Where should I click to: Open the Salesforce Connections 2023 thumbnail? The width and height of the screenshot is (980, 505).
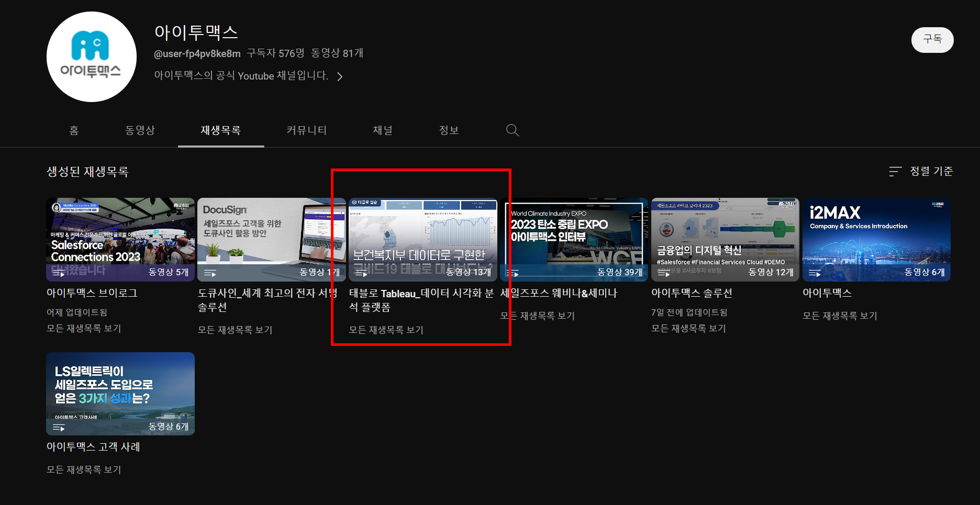[x=120, y=239]
